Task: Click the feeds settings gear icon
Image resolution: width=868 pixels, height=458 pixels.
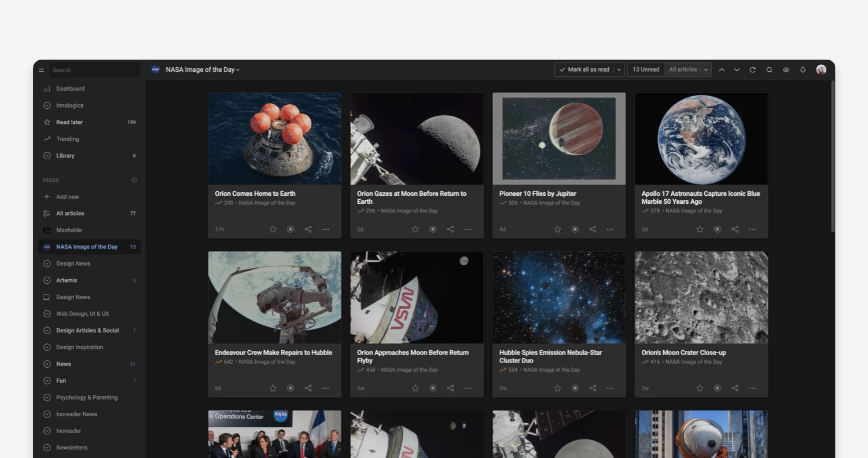Action: click(x=134, y=180)
